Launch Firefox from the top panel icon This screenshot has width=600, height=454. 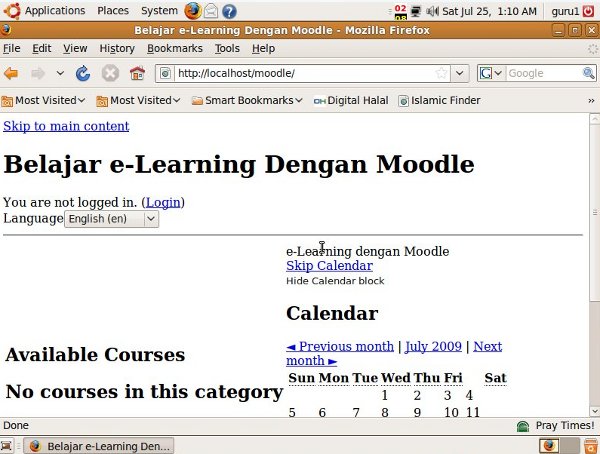[x=192, y=11]
